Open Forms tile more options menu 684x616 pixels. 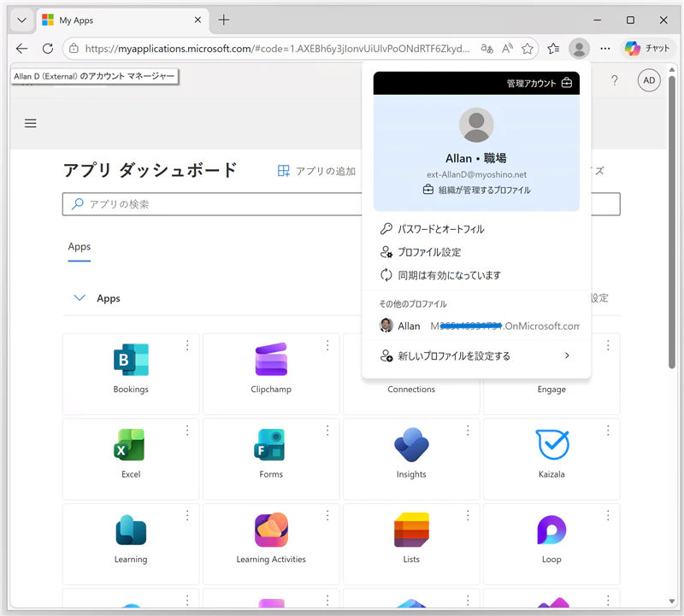click(327, 431)
